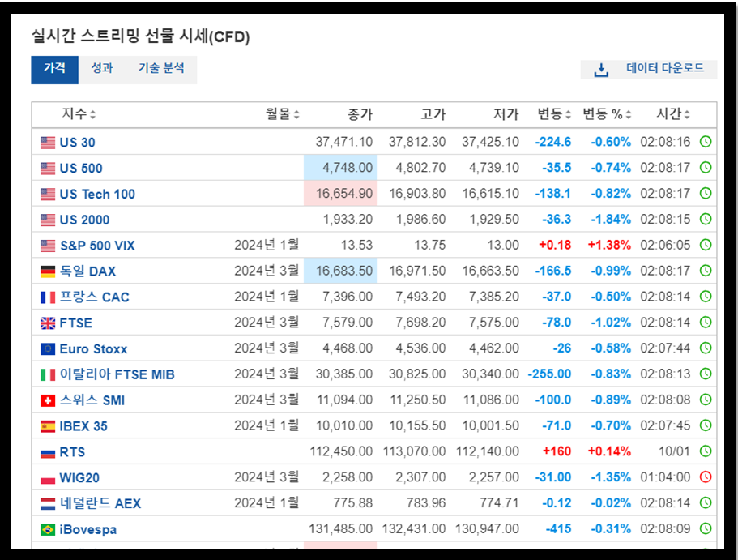This screenshot has height=560, width=738.
Task: Click the clock icon in 이탈리아 FTSE MIB row
Action: click(706, 374)
